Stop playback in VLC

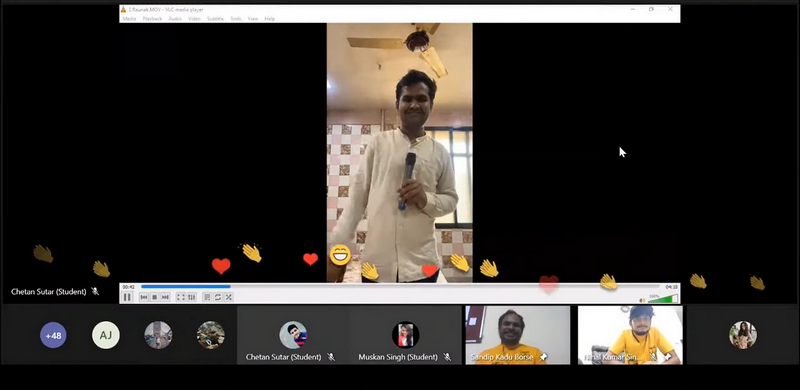point(155,297)
